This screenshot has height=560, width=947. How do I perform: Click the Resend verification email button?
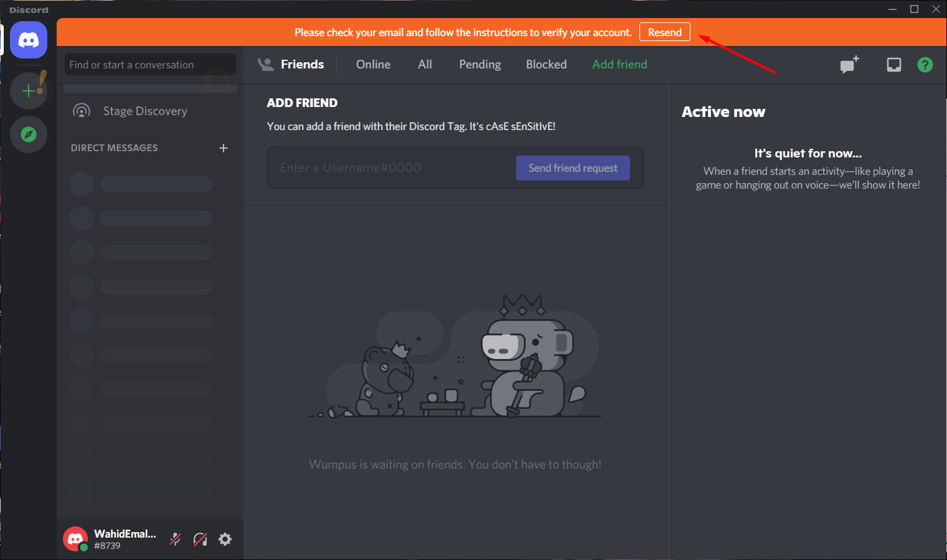pyautogui.click(x=665, y=32)
